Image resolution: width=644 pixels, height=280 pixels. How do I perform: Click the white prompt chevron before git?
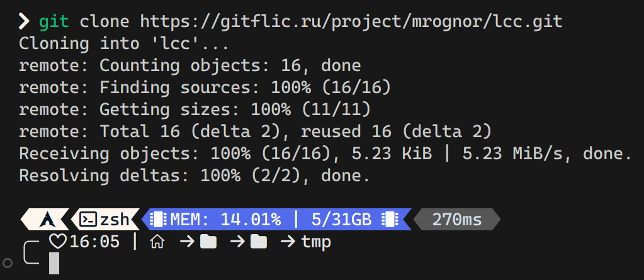[24, 22]
